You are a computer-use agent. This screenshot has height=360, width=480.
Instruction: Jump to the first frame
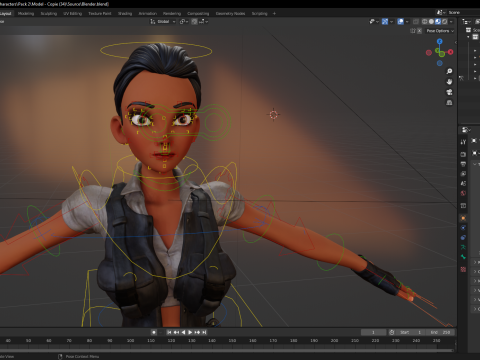pyautogui.click(x=169, y=332)
